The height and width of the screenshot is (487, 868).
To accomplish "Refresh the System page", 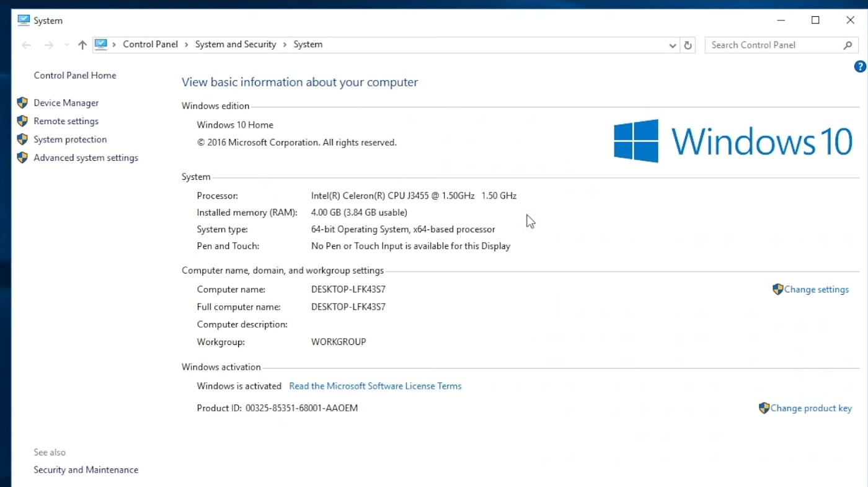I will (x=688, y=45).
